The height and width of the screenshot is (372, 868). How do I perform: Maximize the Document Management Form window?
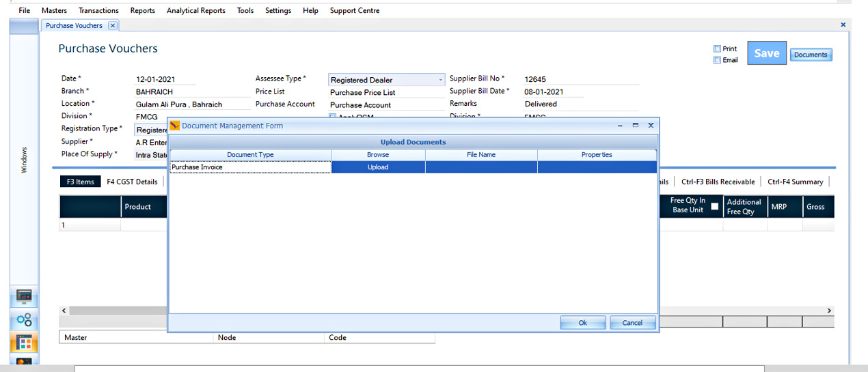635,126
